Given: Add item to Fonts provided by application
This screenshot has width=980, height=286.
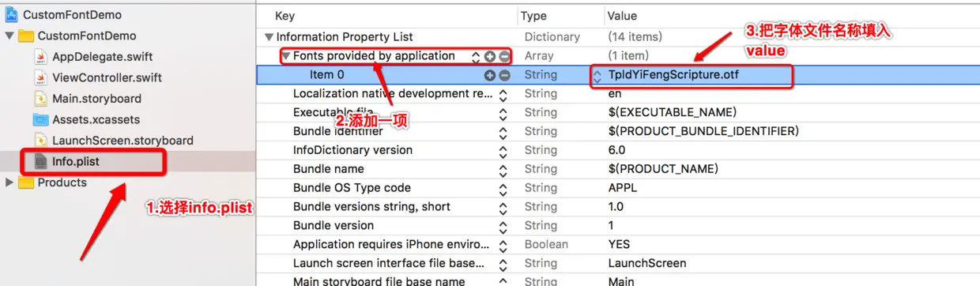Looking at the screenshot, I should tap(489, 56).
